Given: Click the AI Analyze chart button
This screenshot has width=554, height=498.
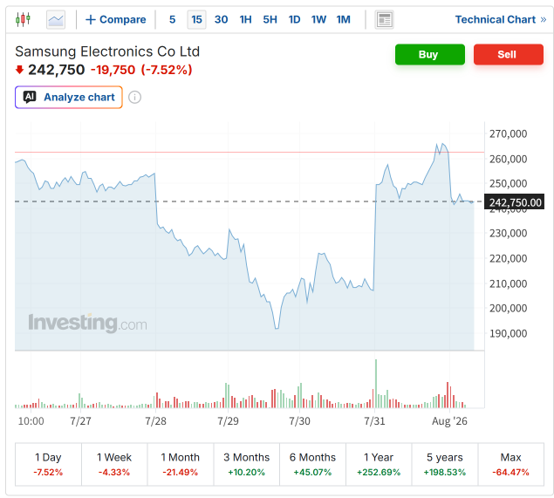Looking at the screenshot, I should click(x=69, y=97).
